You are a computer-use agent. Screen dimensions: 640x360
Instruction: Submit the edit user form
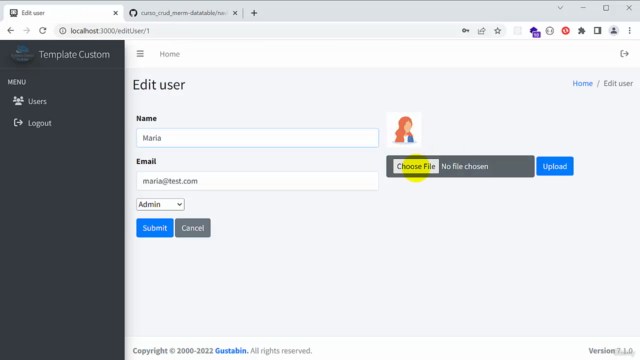tap(155, 228)
